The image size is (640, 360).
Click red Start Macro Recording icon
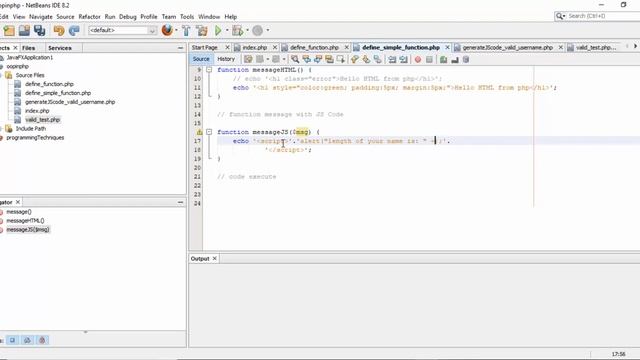click(418, 60)
